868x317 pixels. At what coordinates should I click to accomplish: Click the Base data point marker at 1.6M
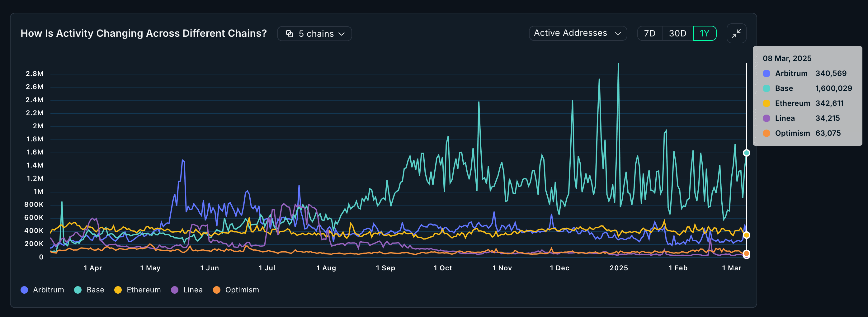[x=746, y=153]
